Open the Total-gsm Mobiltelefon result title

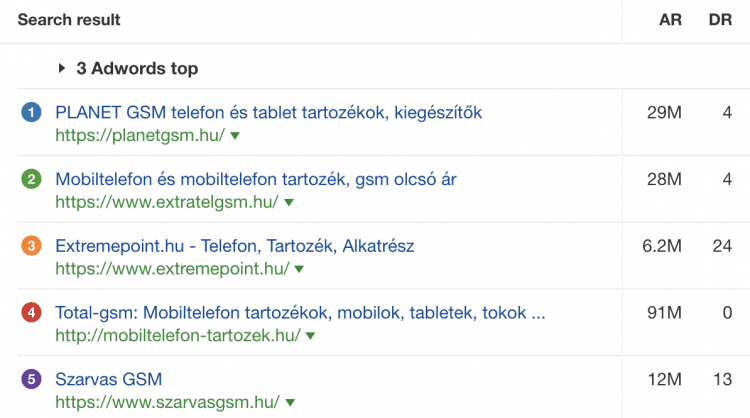pyautogui.click(x=300, y=313)
